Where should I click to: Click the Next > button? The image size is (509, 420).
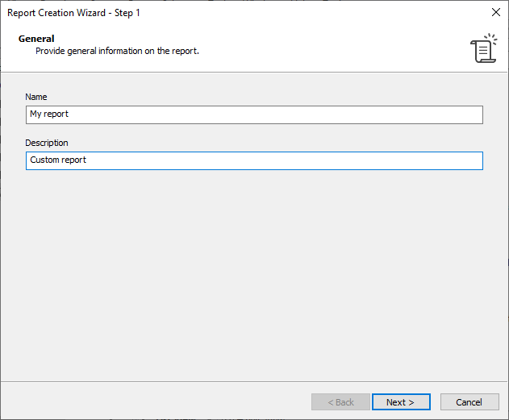(x=401, y=401)
